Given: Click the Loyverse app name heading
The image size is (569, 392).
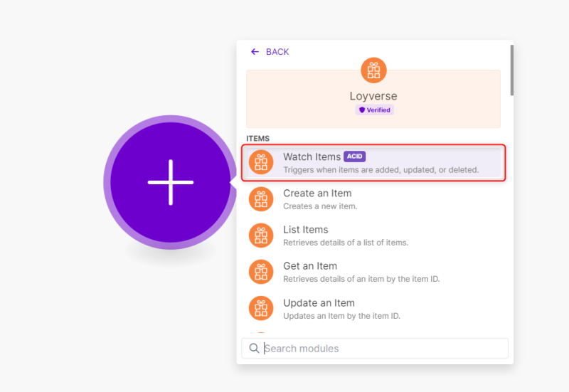Looking at the screenshot, I should tap(373, 96).
